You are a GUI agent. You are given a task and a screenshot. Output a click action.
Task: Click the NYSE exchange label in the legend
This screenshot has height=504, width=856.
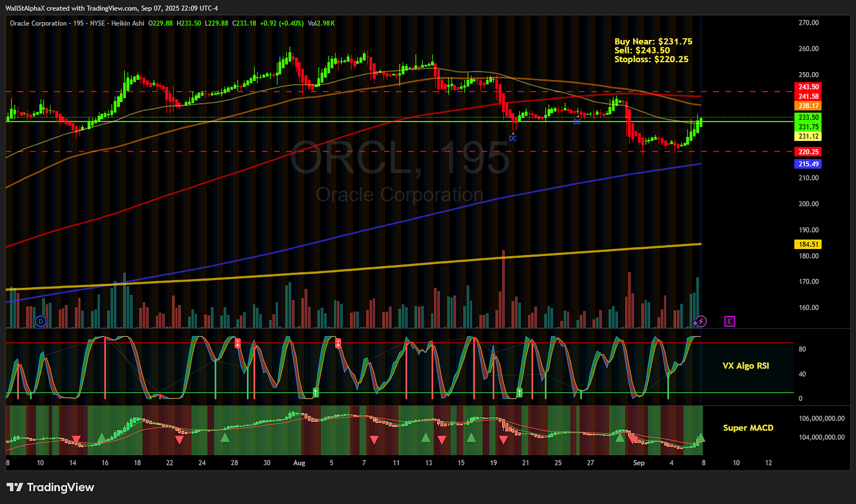click(98, 23)
